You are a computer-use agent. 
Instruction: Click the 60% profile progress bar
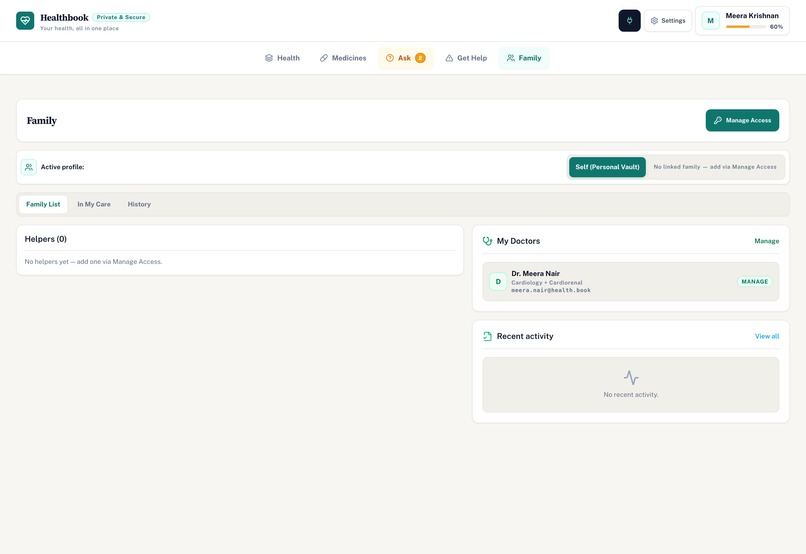745,27
